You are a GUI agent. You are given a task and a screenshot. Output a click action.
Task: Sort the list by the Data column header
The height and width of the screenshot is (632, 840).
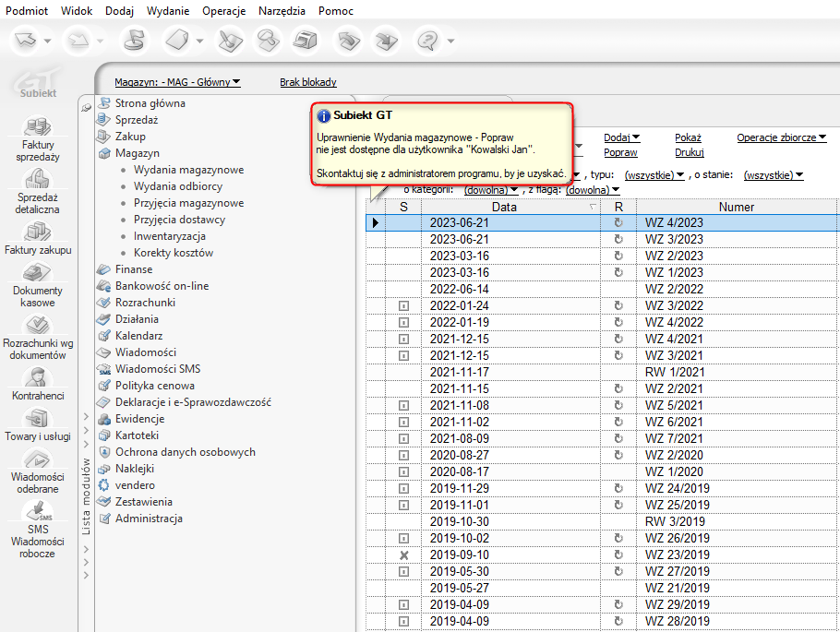[504, 207]
